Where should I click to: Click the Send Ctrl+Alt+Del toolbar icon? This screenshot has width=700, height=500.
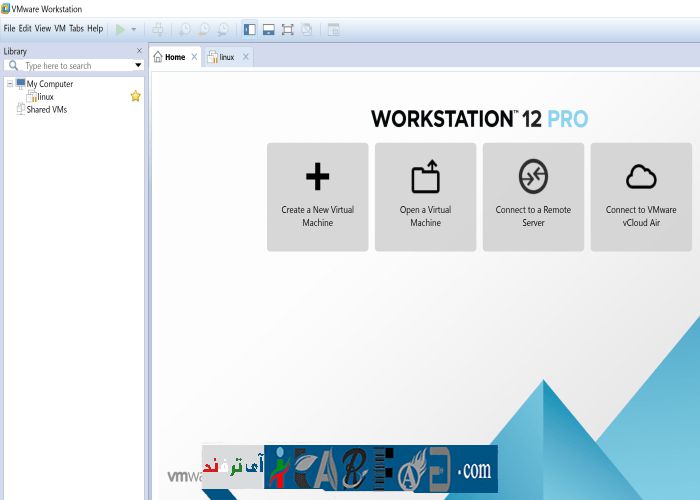point(158,29)
